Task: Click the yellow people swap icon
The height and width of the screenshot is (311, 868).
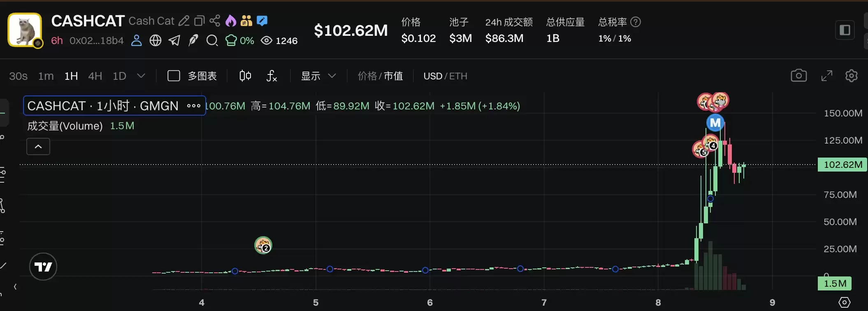Action: (246, 21)
